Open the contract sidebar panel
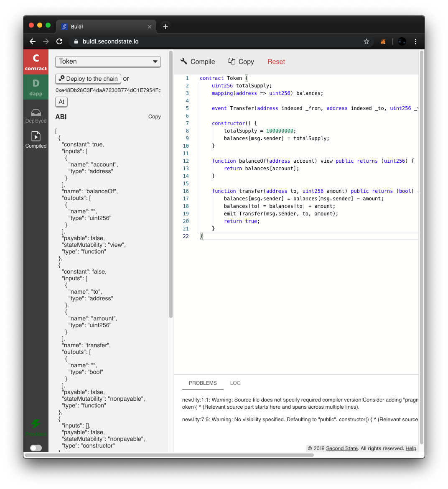The image size is (448, 489). (36, 62)
